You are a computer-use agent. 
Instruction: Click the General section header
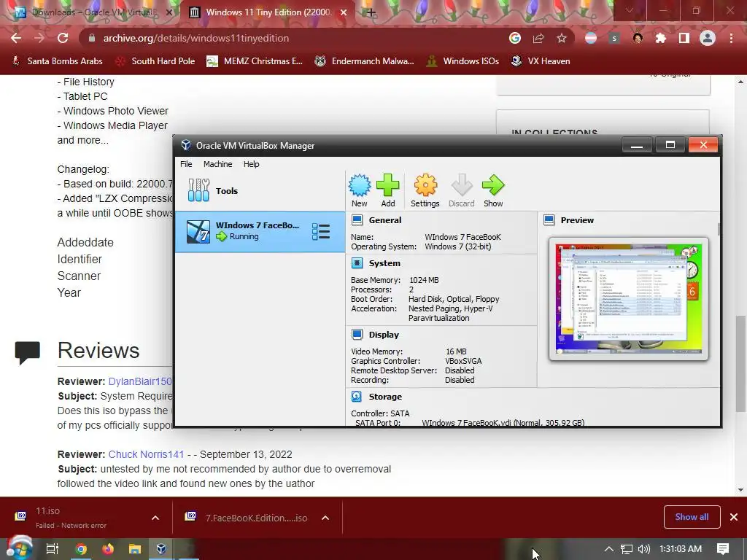click(384, 220)
